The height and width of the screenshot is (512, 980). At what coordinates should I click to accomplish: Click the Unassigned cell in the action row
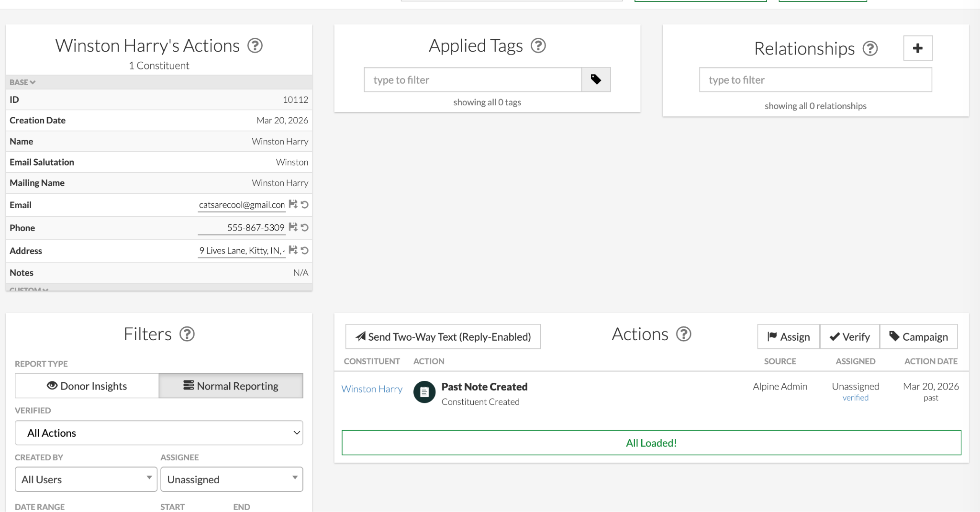(x=856, y=386)
